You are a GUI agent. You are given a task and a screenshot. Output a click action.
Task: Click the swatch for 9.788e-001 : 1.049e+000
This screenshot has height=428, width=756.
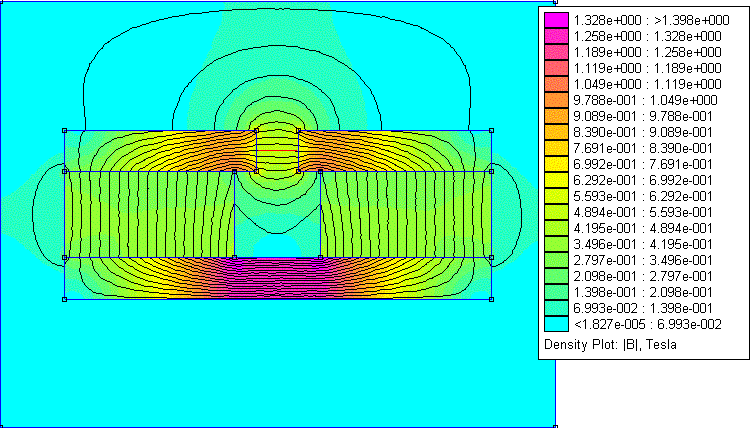pos(556,100)
